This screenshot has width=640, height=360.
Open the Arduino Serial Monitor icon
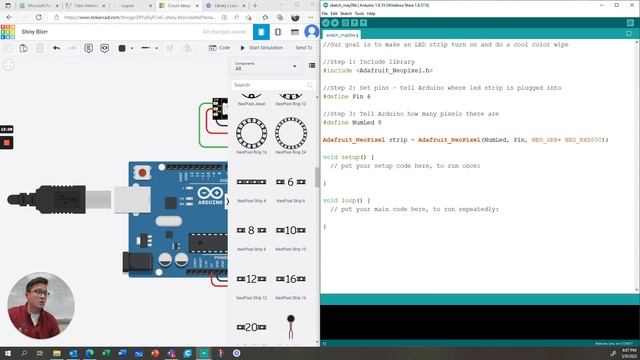(630, 23)
